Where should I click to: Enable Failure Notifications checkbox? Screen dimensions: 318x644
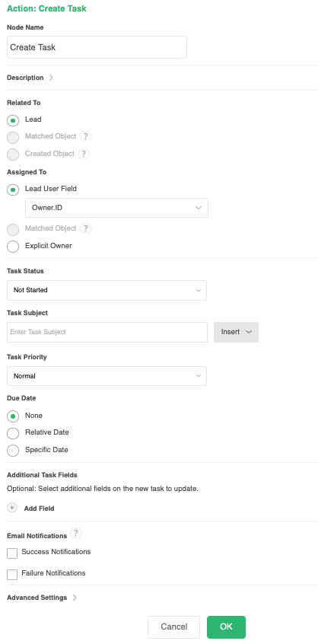pos(12,574)
